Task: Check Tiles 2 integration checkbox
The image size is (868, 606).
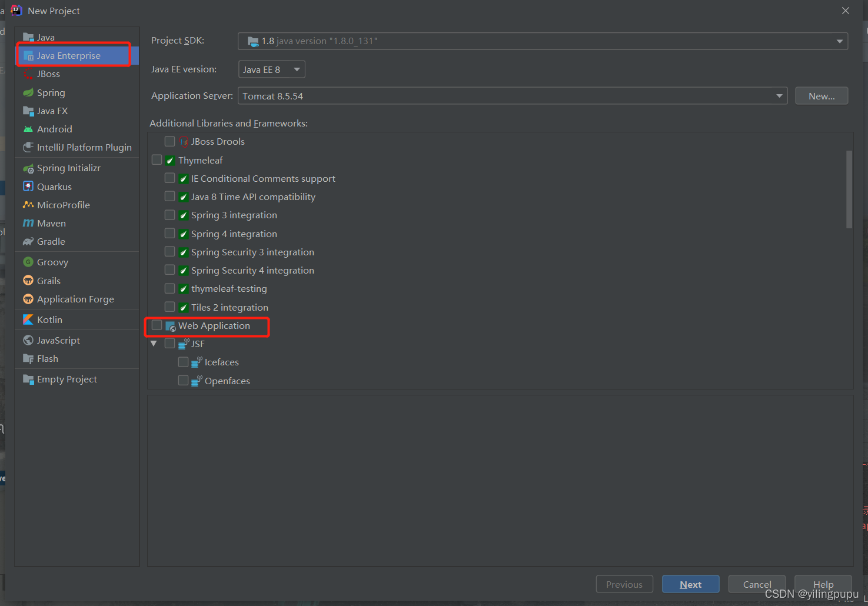Action: 170,307
